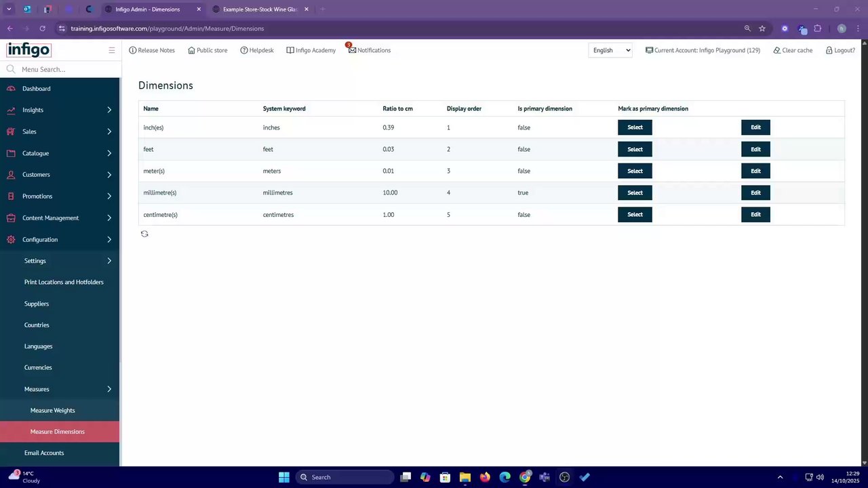
Task: Expand the Catalogue submenu arrow
Action: point(109,153)
